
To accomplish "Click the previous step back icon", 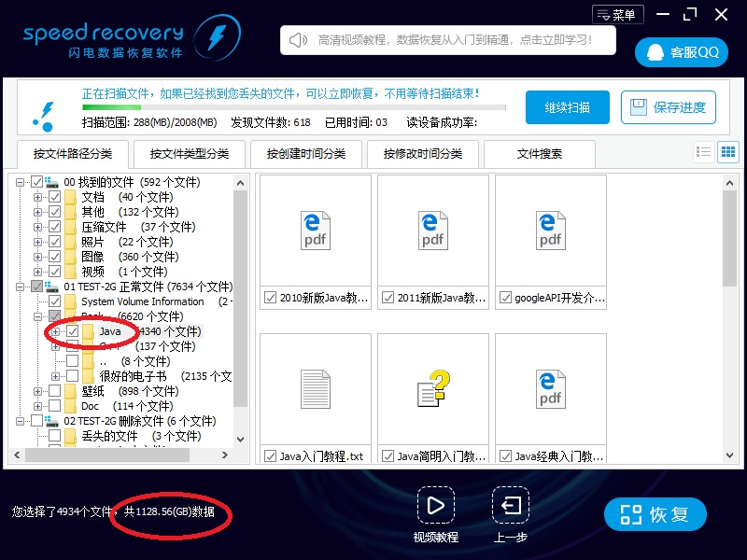I will pos(511,506).
